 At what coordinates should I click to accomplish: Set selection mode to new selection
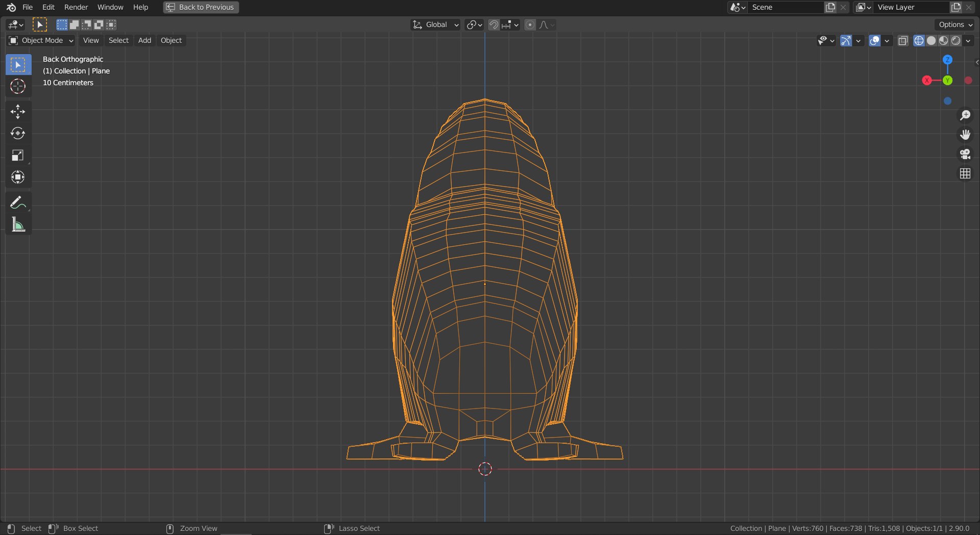[62, 24]
